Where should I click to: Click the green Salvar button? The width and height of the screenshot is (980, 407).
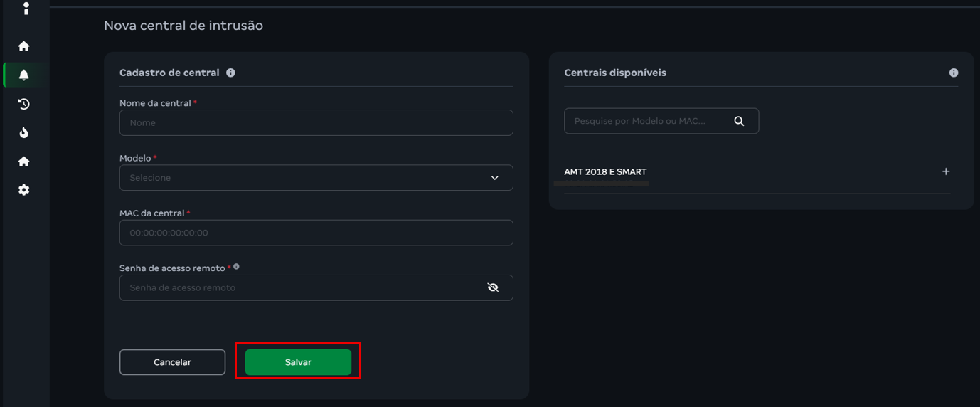[298, 362]
